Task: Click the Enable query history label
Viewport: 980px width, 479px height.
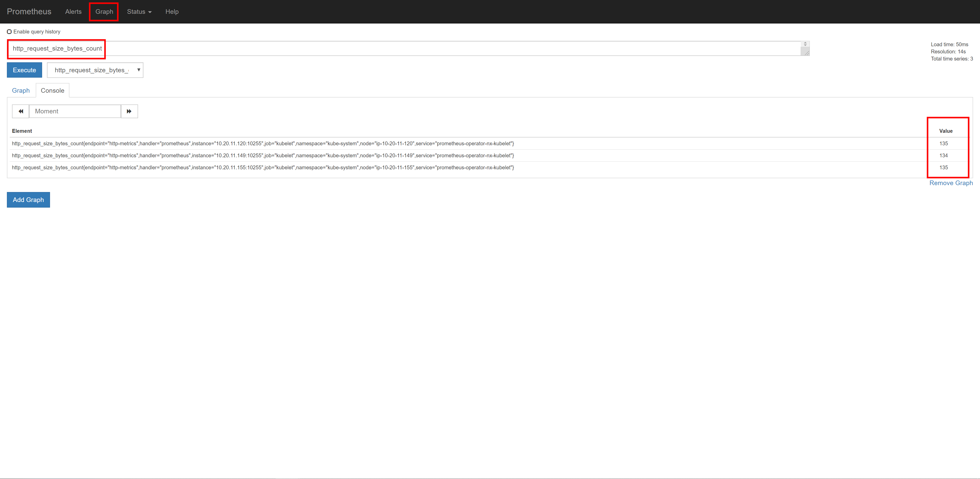Action: [x=37, y=32]
